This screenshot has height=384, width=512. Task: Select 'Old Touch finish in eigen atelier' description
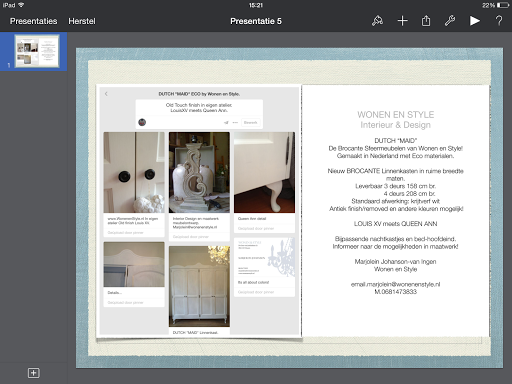199,105
